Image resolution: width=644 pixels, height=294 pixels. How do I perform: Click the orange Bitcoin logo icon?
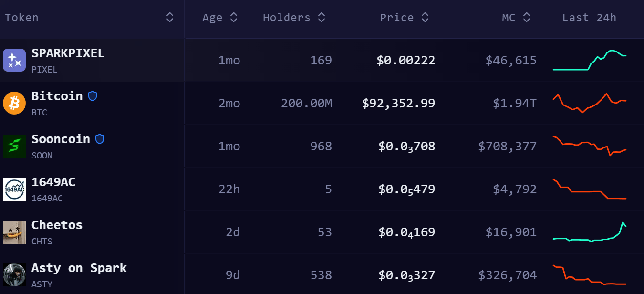(14, 103)
